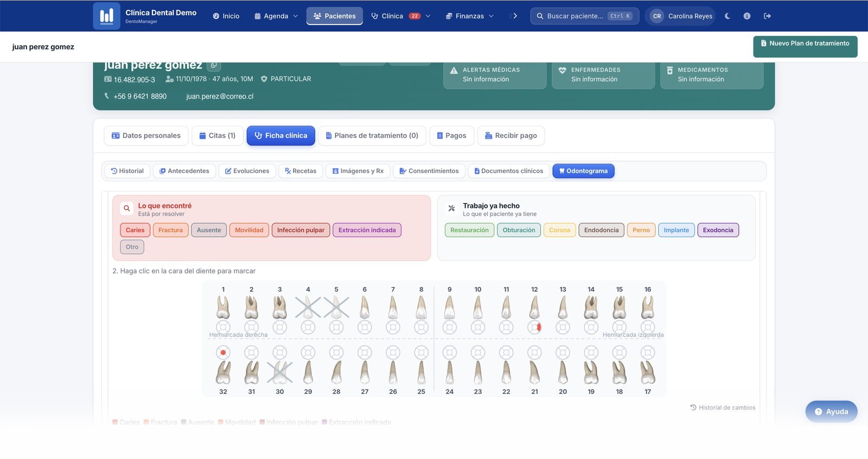Select the Corona treatment chip

pyautogui.click(x=559, y=230)
